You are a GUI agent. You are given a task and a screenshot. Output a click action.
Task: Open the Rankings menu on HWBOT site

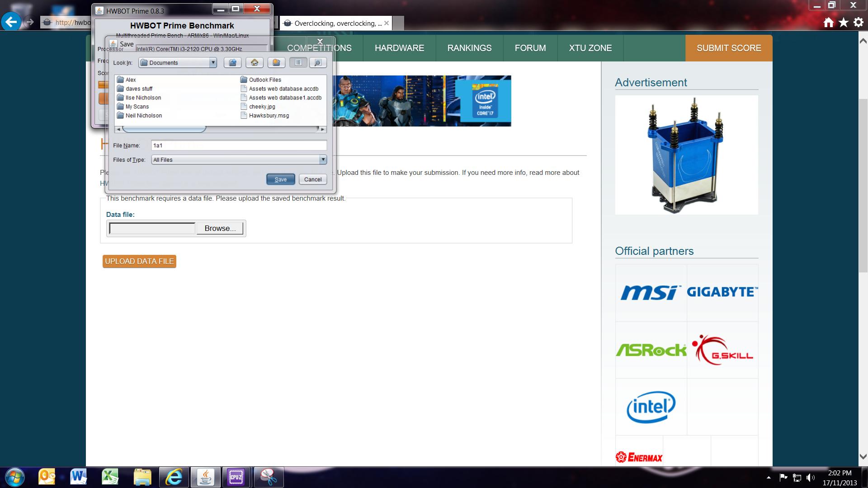pyautogui.click(x=469, y=48)
